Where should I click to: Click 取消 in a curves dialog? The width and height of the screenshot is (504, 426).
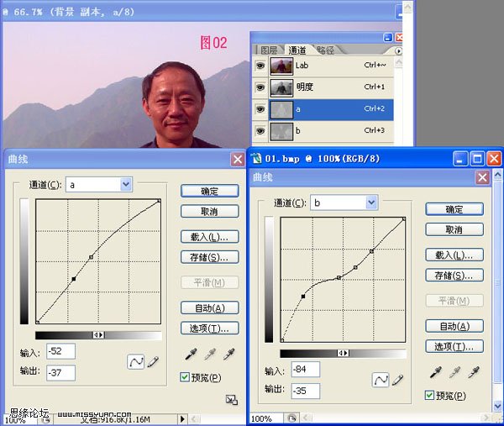pyautogui.click(x=209, y=211)
